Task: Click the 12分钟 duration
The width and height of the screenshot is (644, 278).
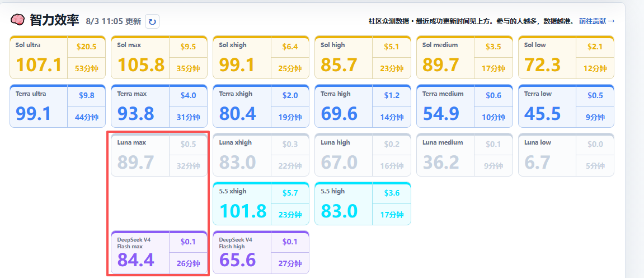Action: tap(595, 69)
